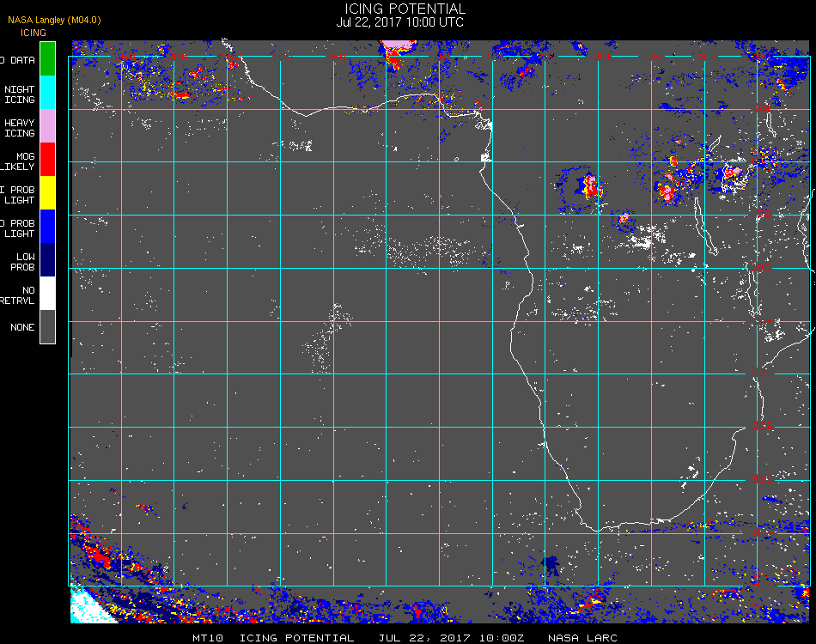Select the red MOG Likely legend swatch
816x644 pixels.
tap(47, 160)
